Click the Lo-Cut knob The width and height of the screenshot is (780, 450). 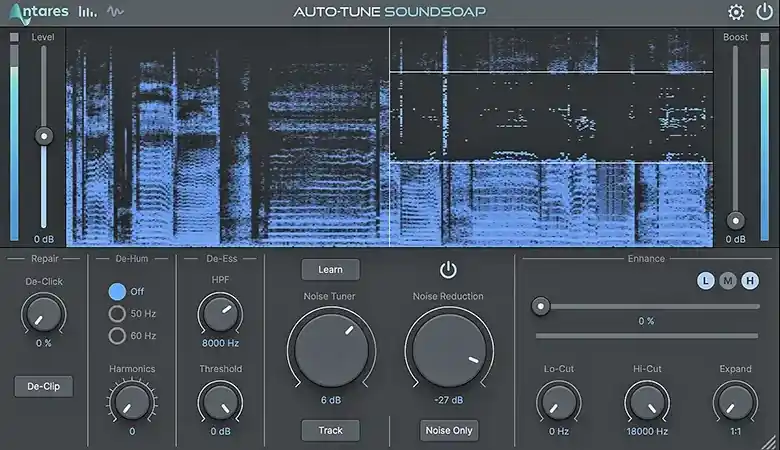[559, 402]
